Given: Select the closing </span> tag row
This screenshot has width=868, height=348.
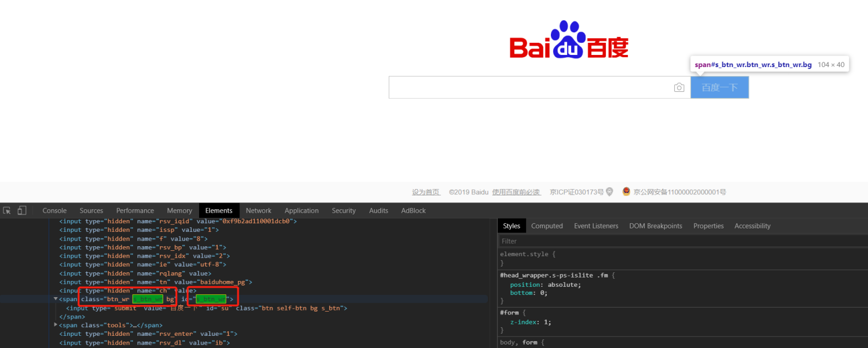Looking at the screenshot, I should (72, 316).
